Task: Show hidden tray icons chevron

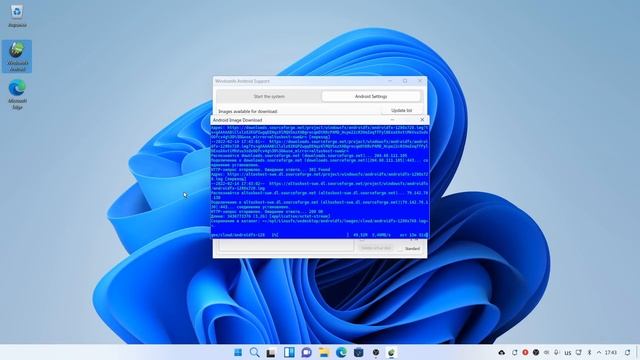Action: [x=599, y=352]
